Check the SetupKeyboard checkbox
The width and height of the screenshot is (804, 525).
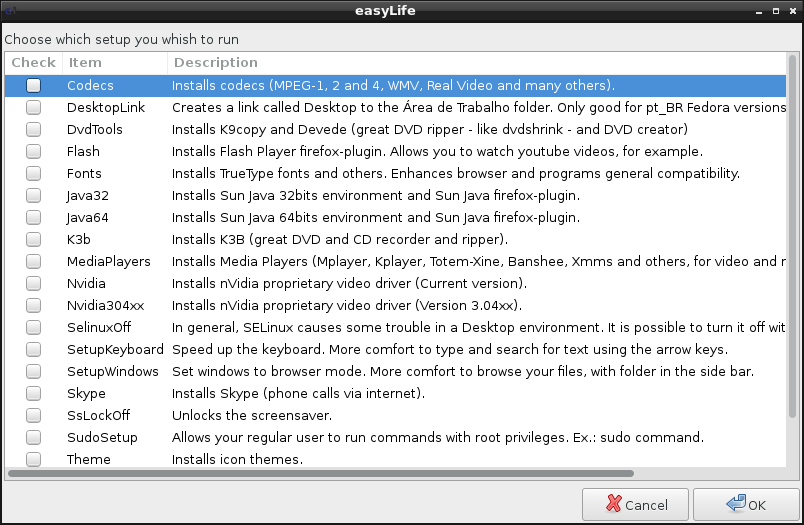coord(33,350)
